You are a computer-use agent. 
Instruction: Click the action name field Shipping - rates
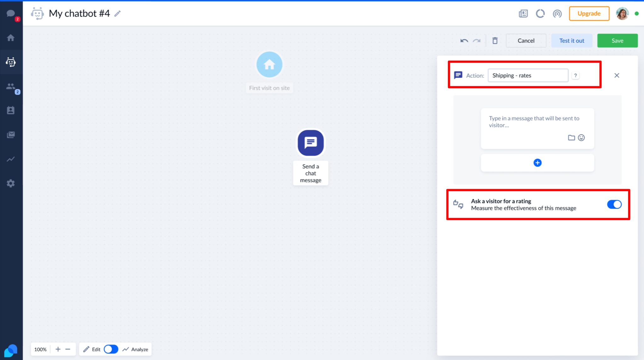pos(528,76)
